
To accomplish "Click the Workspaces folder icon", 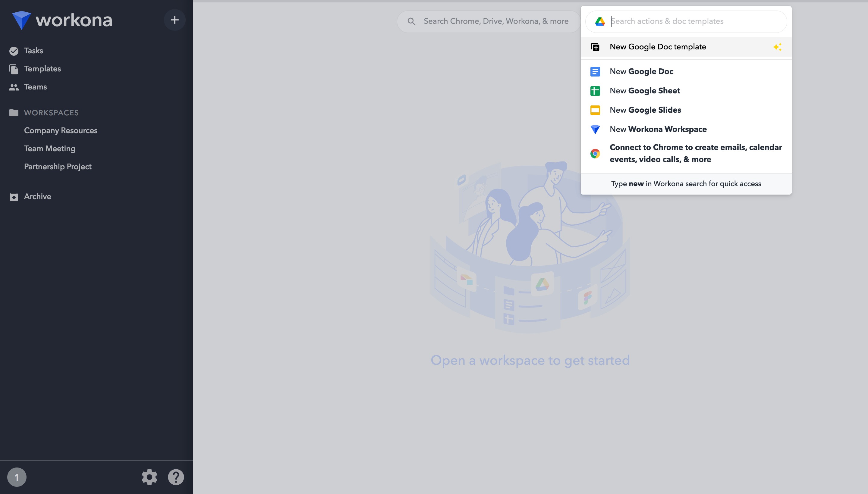I will coord(14,113).
